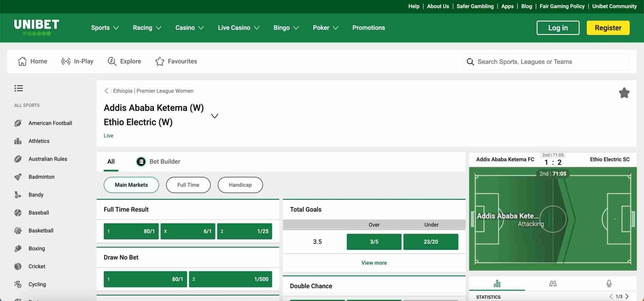Go back via breadcrumb left chevron
This screenshot has width=644, height=301.
(x=106, y=91)
